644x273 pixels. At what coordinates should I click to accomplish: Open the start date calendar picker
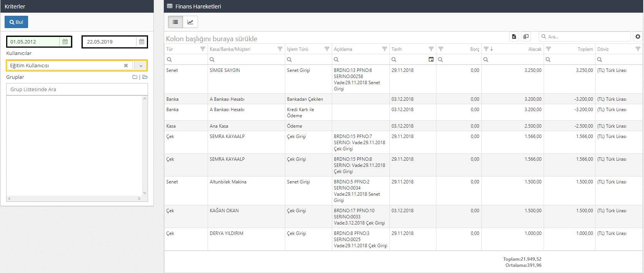(65, 42)
